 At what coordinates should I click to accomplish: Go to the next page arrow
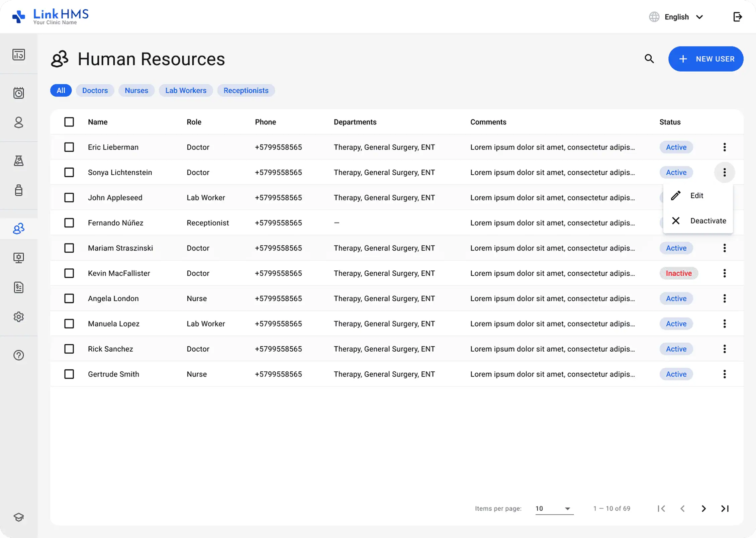click(x=703, y=509)
